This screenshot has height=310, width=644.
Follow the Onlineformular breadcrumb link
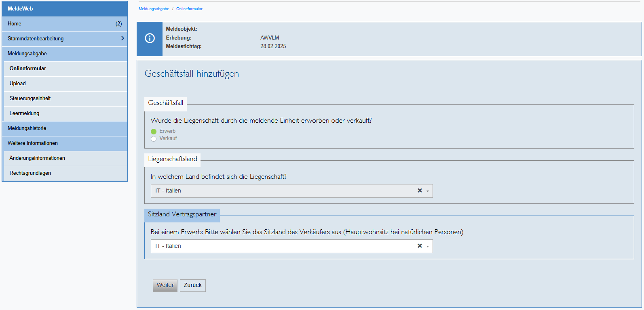[x=189, y=9]
